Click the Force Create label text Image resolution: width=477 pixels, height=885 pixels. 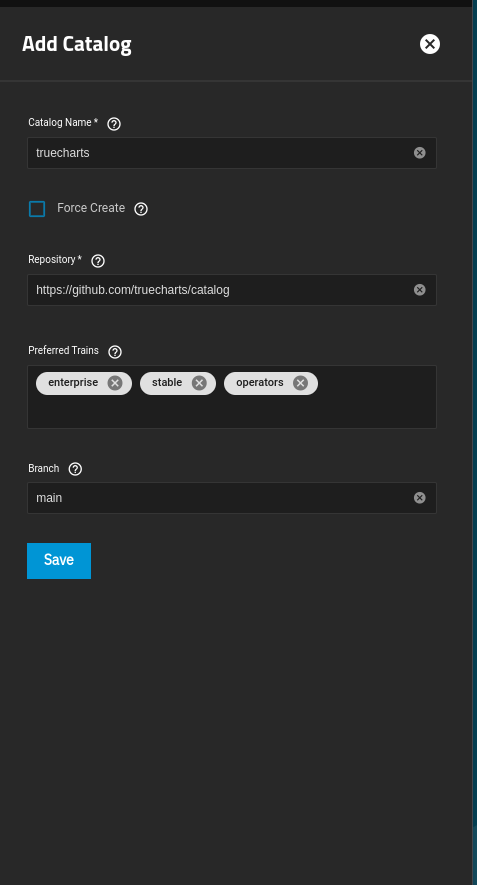coord(91,208)
